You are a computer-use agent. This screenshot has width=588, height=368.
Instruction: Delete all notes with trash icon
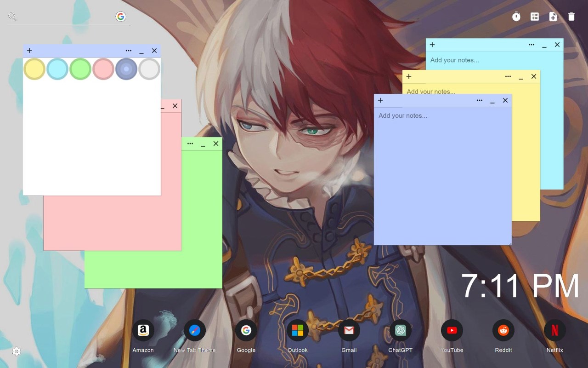[x=571, y=17]
